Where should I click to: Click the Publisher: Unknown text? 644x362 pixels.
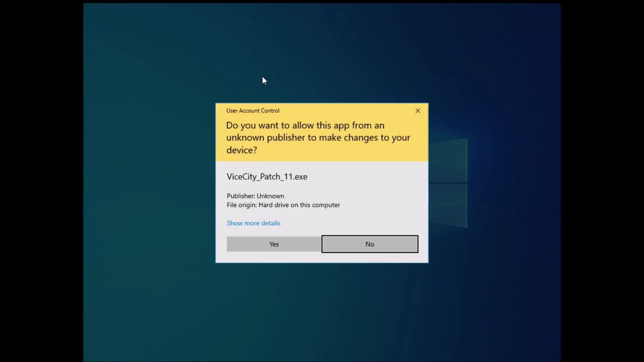(255, 196)
